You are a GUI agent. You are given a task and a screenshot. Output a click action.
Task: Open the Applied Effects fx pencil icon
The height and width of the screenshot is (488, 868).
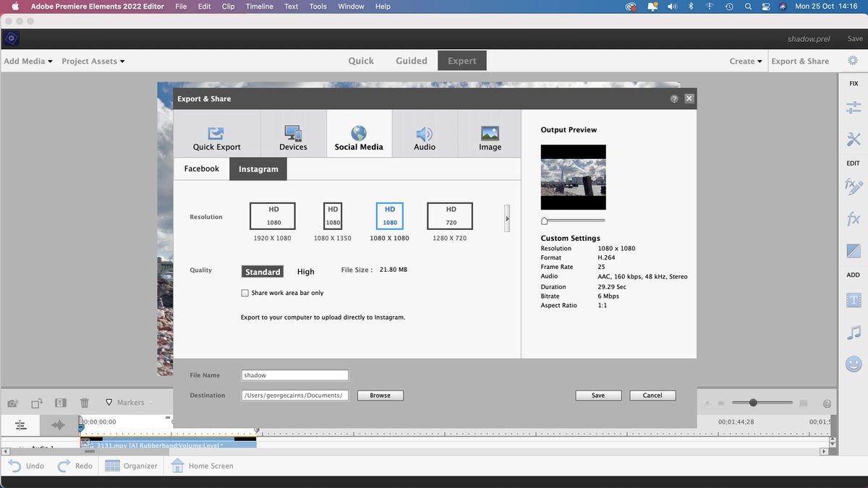click(x=854, y=186)
